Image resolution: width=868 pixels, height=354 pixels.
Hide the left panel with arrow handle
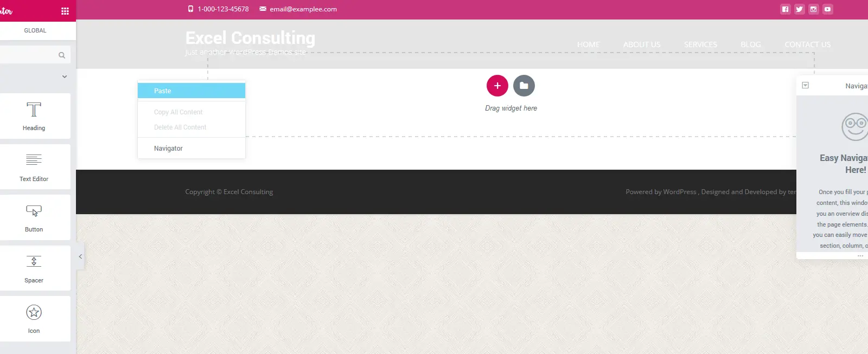(80, 256)
